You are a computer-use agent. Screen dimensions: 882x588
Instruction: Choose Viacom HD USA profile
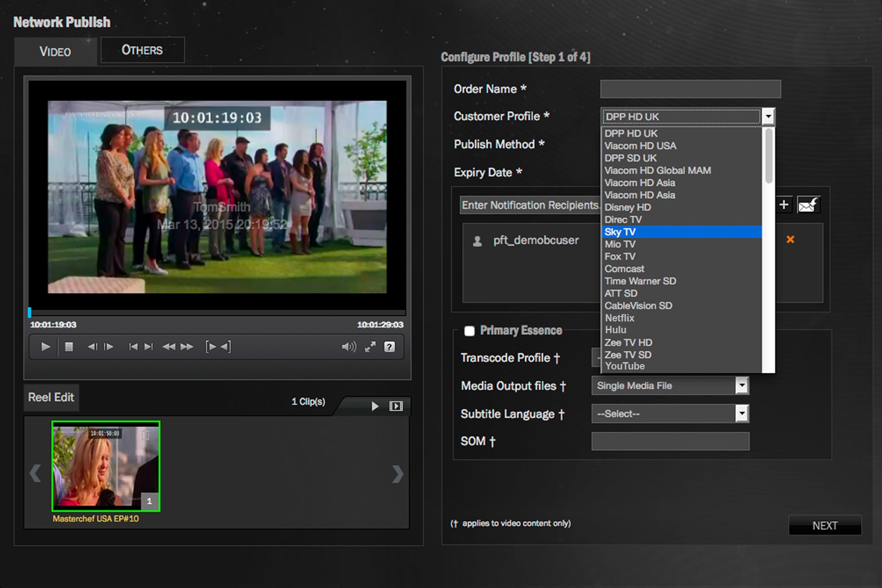(x=682, y=146)
